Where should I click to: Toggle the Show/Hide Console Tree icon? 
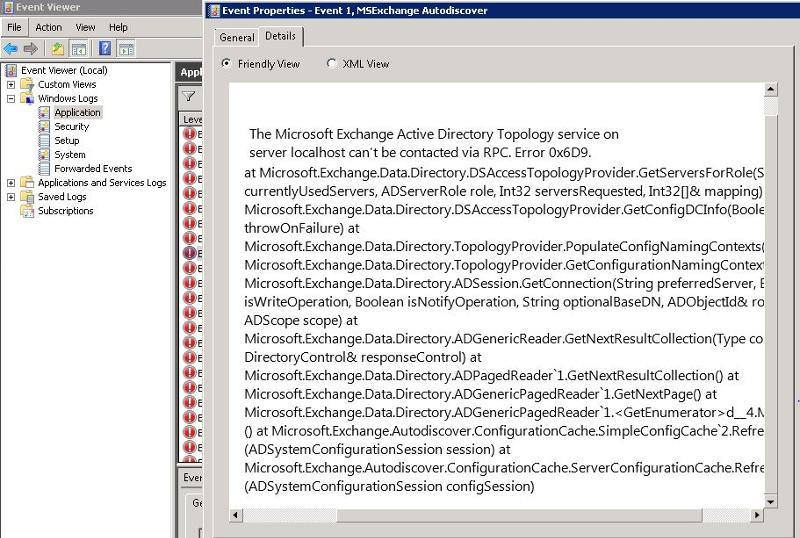pyautogui.click(x=79, y=49)
